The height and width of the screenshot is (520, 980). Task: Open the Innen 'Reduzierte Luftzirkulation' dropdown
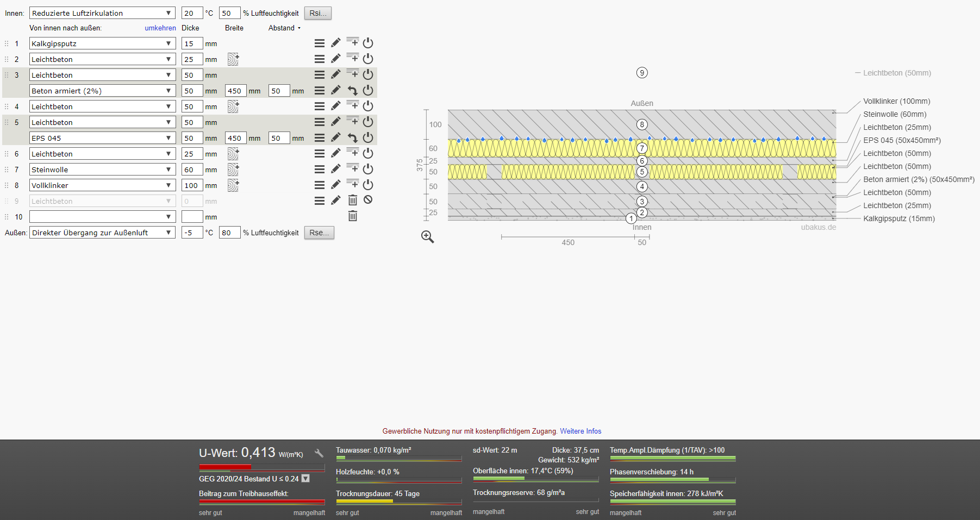pyautogui.click(x=102, y=13)
